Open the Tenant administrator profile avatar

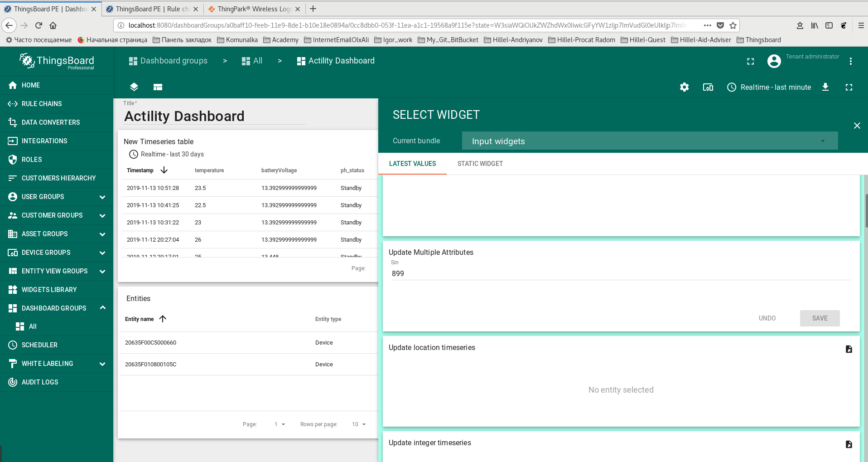[774, 61]
